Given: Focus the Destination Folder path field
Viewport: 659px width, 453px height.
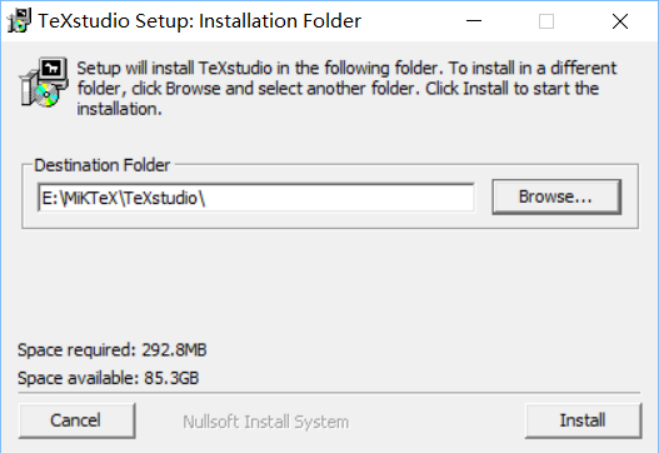Looking at the screenshot, I should 256,198.
